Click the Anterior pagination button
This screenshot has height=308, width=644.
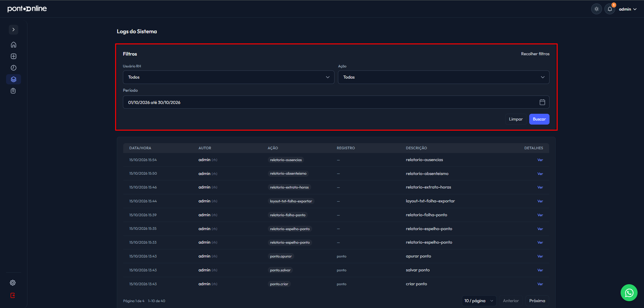pos(511,301)
